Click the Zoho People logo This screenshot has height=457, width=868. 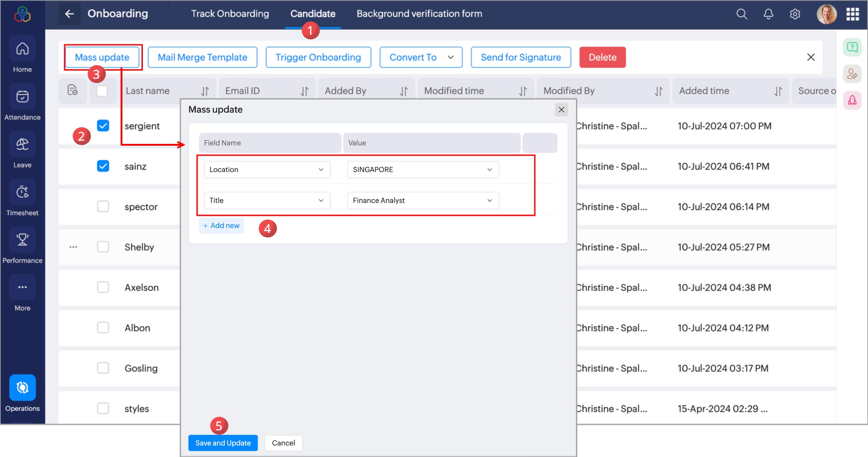point(22,14)
